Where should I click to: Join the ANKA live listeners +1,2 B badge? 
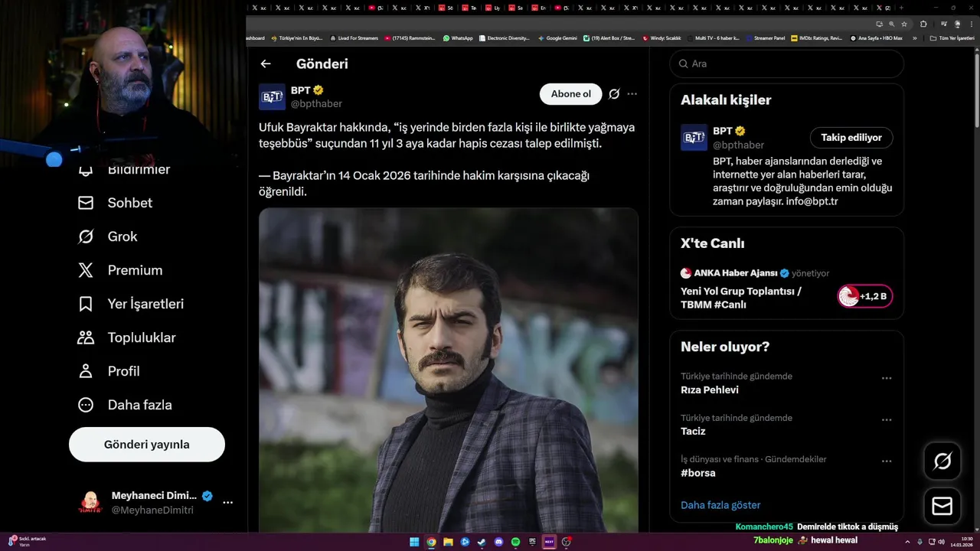865,296
